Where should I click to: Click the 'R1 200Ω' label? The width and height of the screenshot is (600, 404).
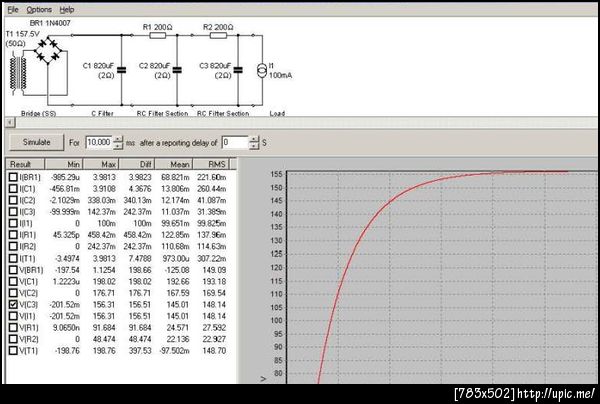(x=158, y=27)
